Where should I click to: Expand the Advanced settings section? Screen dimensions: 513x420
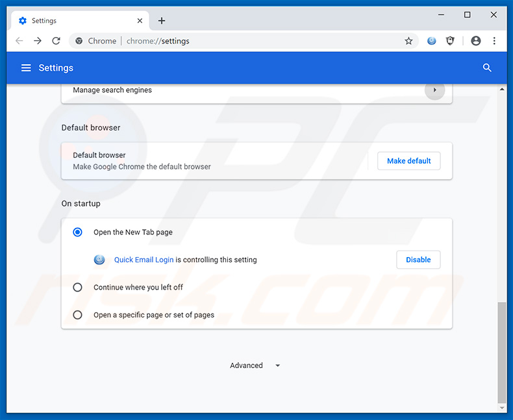pos(255,365)
